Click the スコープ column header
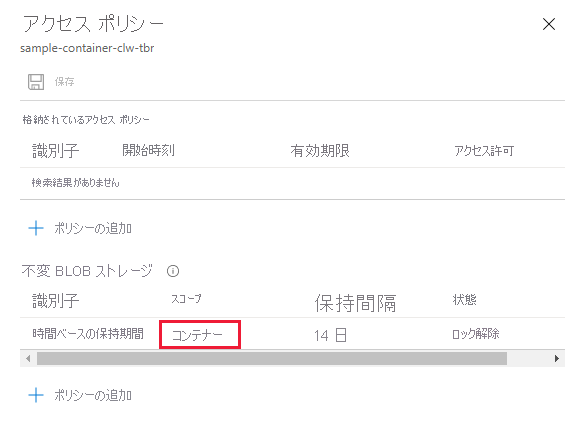This screenshot has width=583, height=432. click(x=186, y=299)
